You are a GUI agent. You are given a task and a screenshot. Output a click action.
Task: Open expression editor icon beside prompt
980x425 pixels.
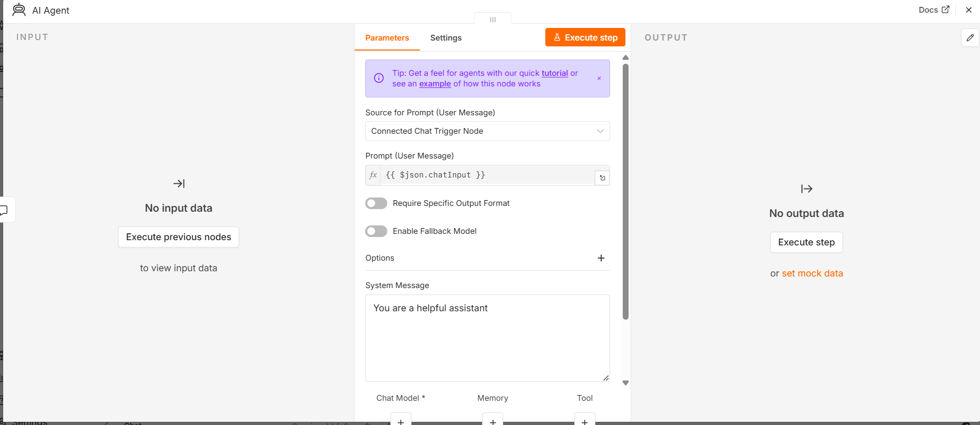(x=602, y=178)
